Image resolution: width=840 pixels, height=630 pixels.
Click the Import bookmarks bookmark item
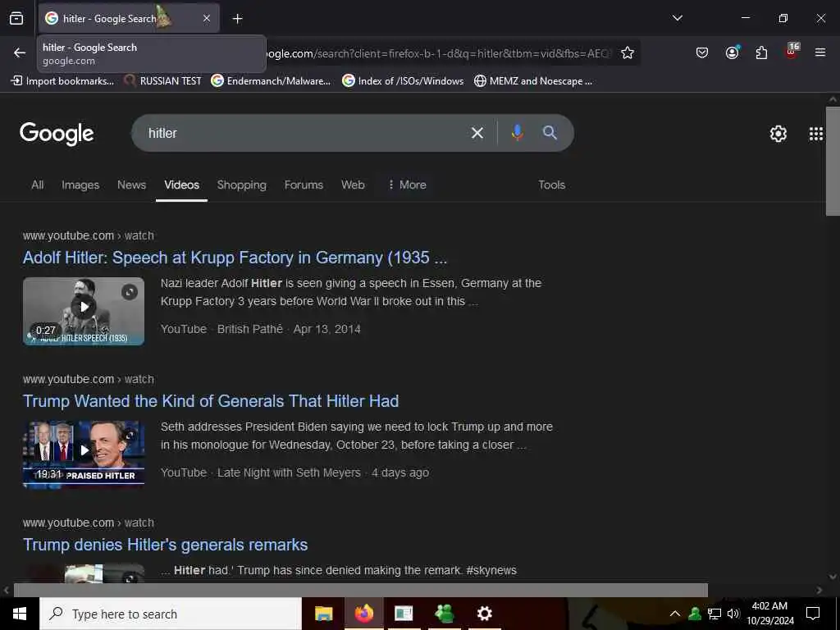pos(62,81)
